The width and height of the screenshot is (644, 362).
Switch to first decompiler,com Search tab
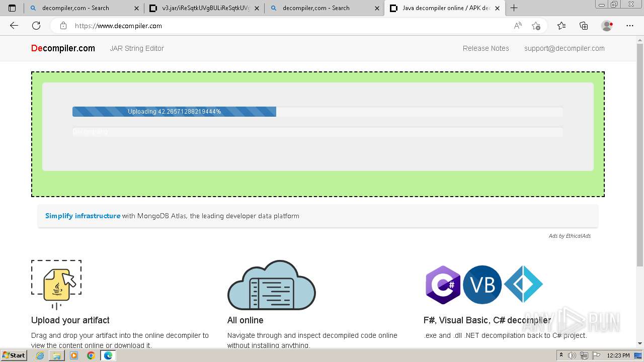[84, 8]
